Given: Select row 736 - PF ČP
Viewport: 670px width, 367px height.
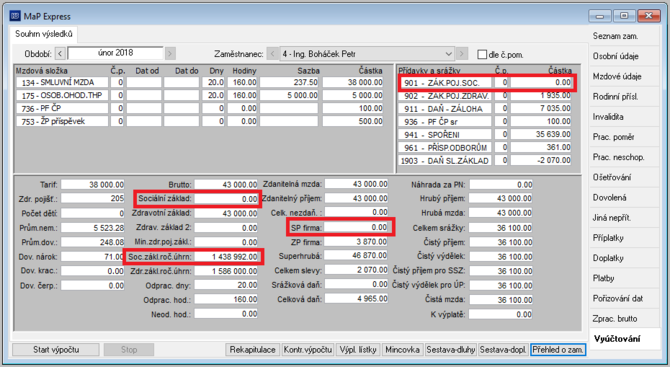Looking at the screenshot, I should (x=200, y=109).
